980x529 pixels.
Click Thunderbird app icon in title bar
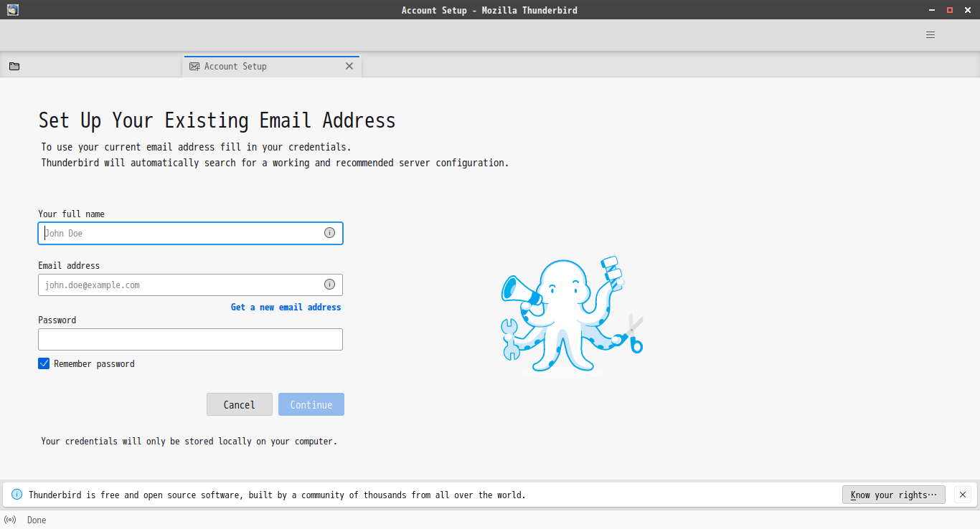(x=12, y=10)
